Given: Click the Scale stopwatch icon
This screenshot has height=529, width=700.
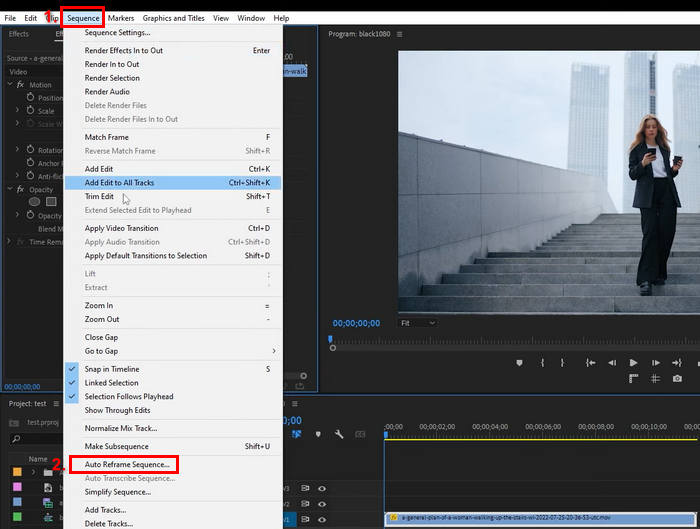Looking at the screenshot, I should 30,110.
